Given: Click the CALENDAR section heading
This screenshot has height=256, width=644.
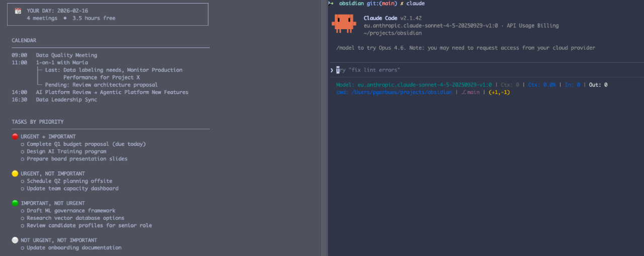Looking at the screenshot, I should tap(24, 40).
